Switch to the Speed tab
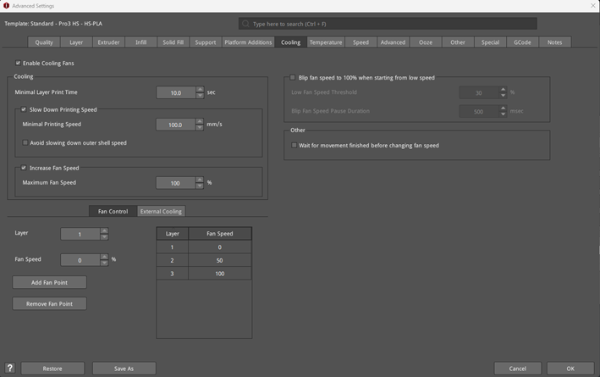 [361, 42]
